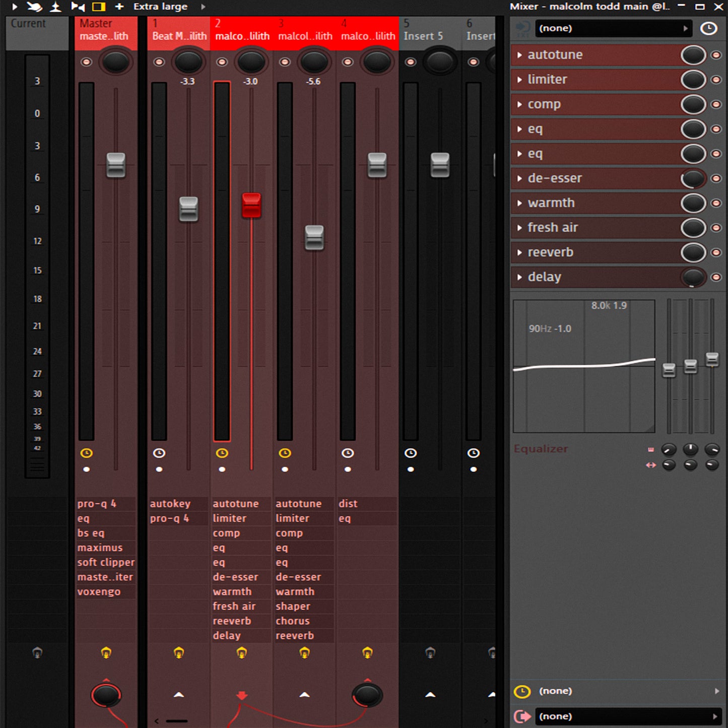728x728 pixels.
Task: Expand the autotune slot menu arrow
Action: coord(519,55)
